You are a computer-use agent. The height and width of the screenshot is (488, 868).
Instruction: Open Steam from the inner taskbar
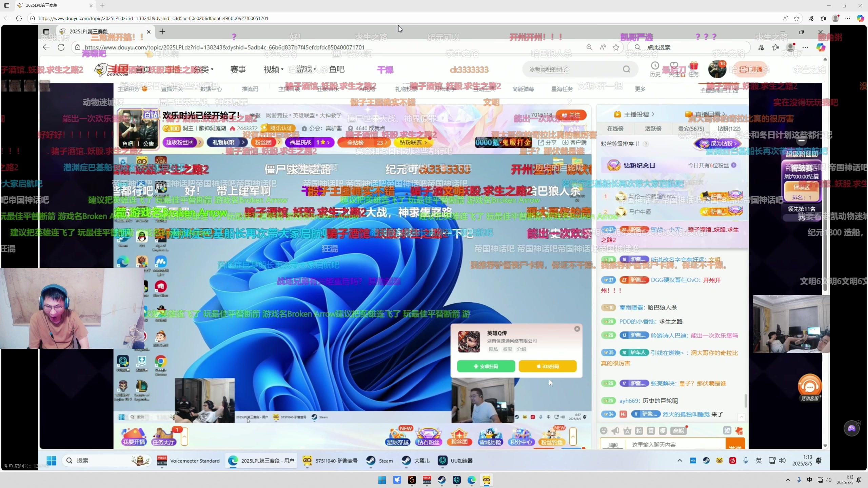(380, 461)
